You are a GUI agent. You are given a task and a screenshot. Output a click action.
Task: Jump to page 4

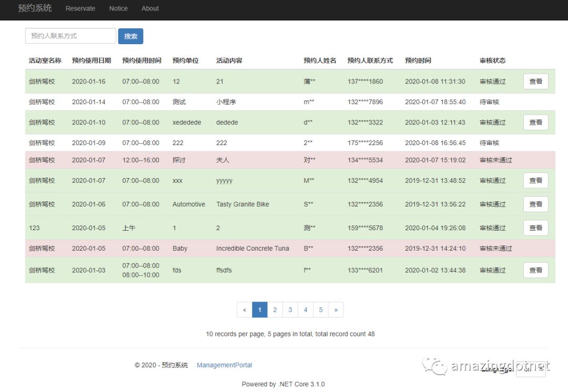tap(306, 310)
